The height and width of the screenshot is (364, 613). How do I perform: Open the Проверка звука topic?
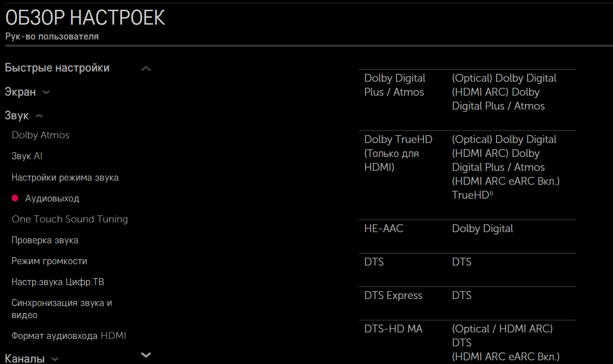point(45,240)
